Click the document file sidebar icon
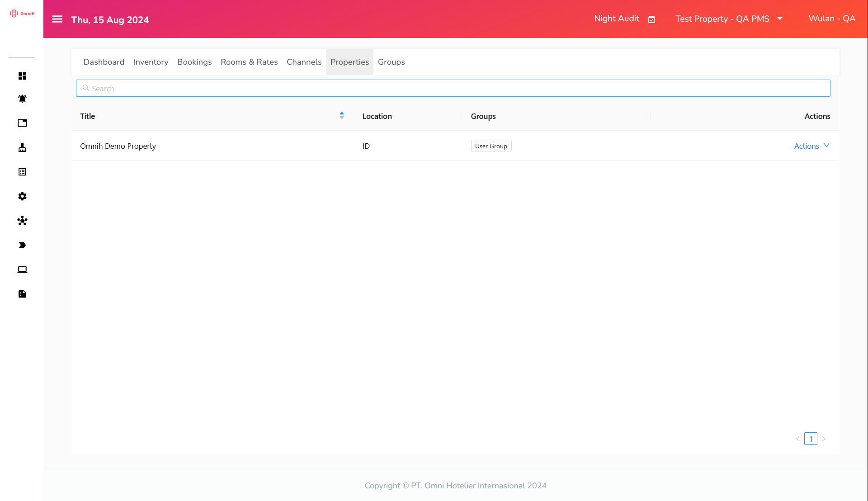Screen dimensions: 868x501 pyautogui.click(x=22, y=294)
